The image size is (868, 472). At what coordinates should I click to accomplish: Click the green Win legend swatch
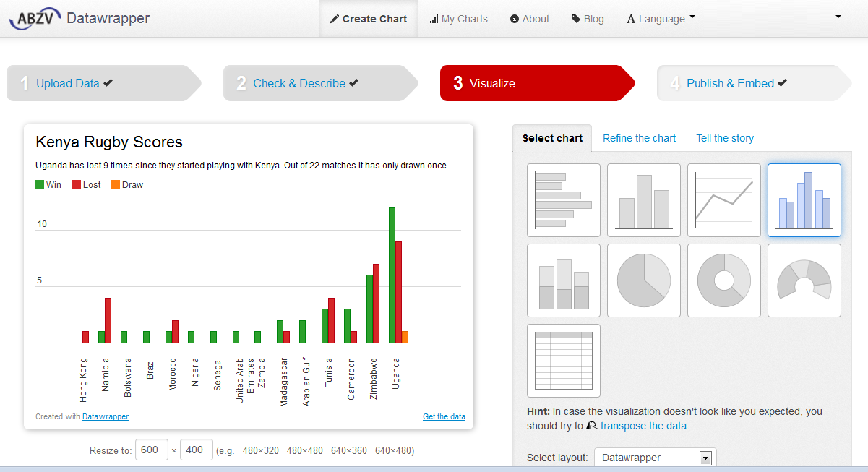pos(40,184)
